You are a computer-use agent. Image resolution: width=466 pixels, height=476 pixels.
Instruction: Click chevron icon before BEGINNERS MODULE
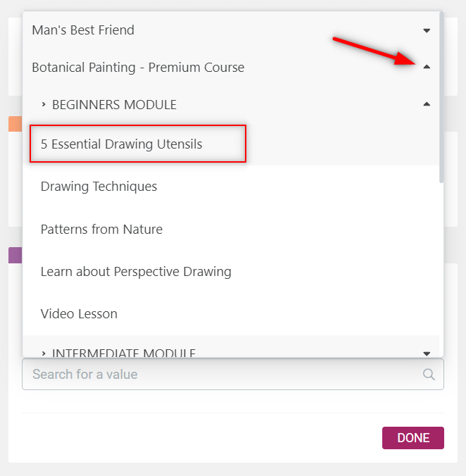point(44,105)
